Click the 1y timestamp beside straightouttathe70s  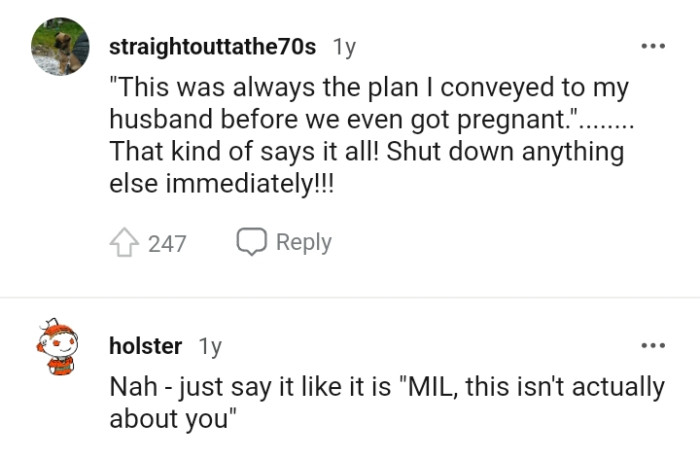(343, 47)
